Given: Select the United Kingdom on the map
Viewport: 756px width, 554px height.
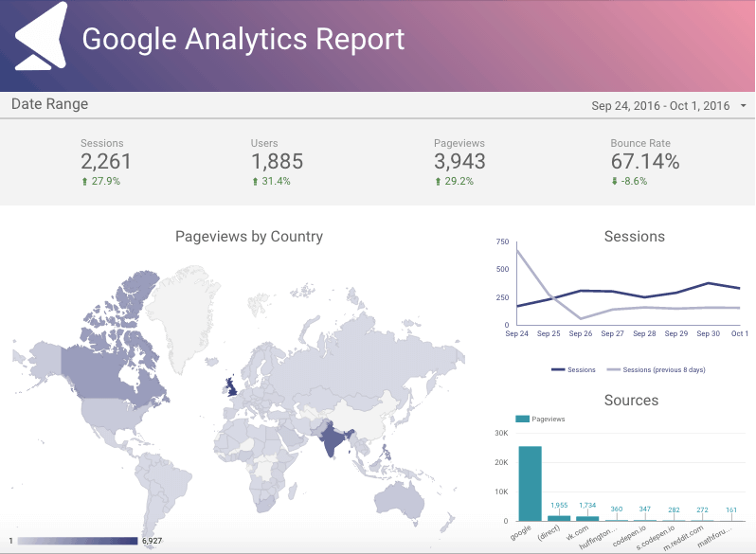Looking at the screenshot, I should tap(231, 386).
